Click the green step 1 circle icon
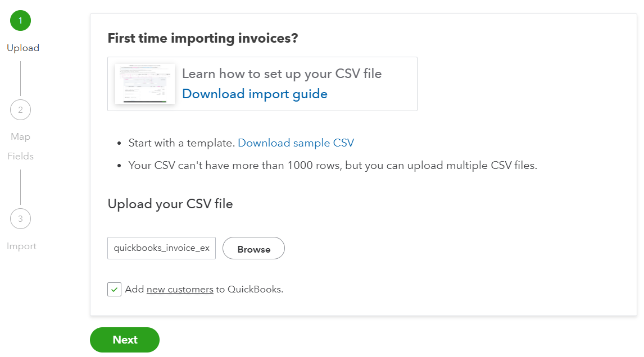Image resolution: width=644 pixels, height=357 pixels. tap(21, 21)
